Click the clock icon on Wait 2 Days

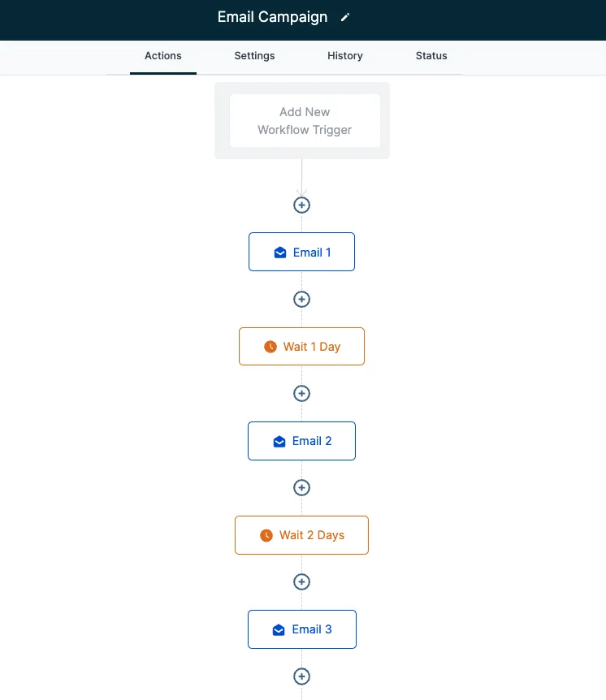pos(266,535)
